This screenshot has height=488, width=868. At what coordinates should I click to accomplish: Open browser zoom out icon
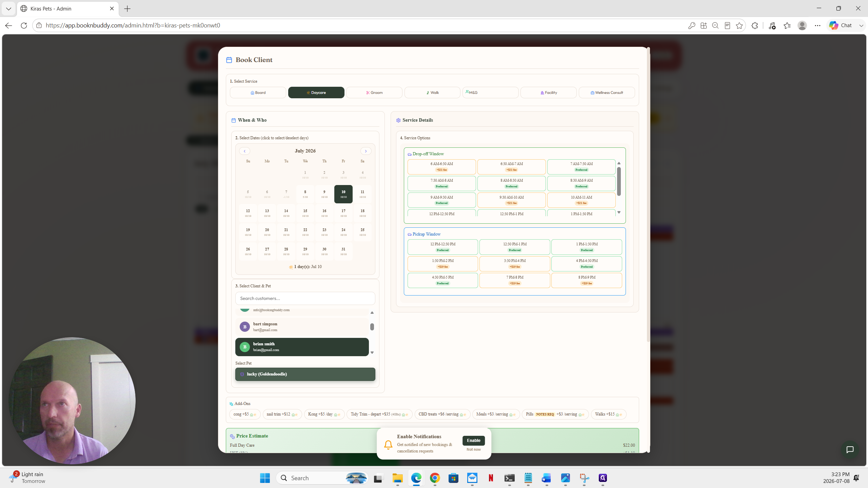715,25
